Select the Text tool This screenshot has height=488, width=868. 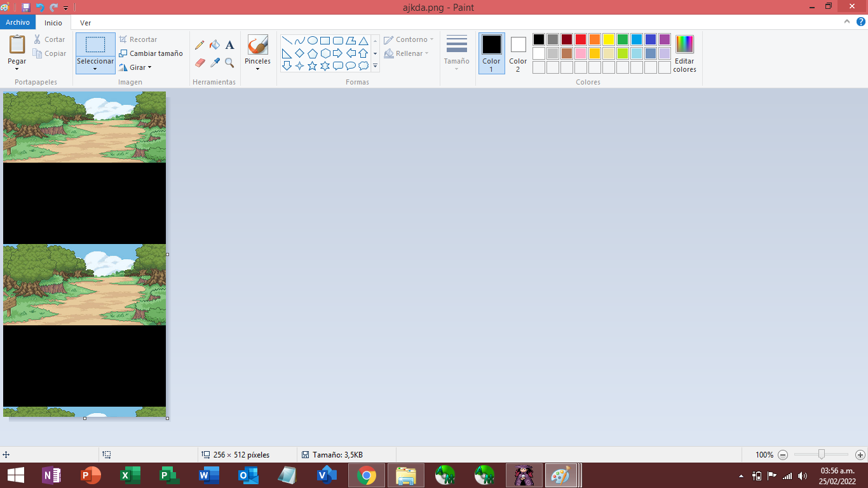click(x=230, y=45)
